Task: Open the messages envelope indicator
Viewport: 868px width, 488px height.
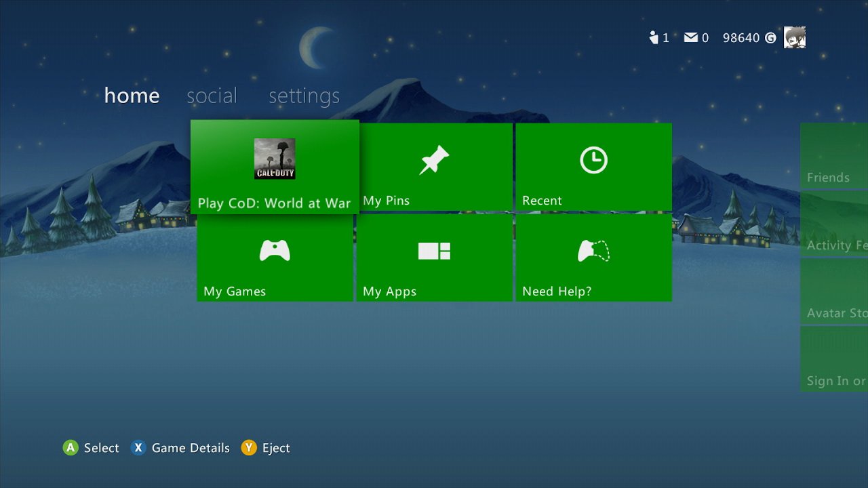Action: 694,37
